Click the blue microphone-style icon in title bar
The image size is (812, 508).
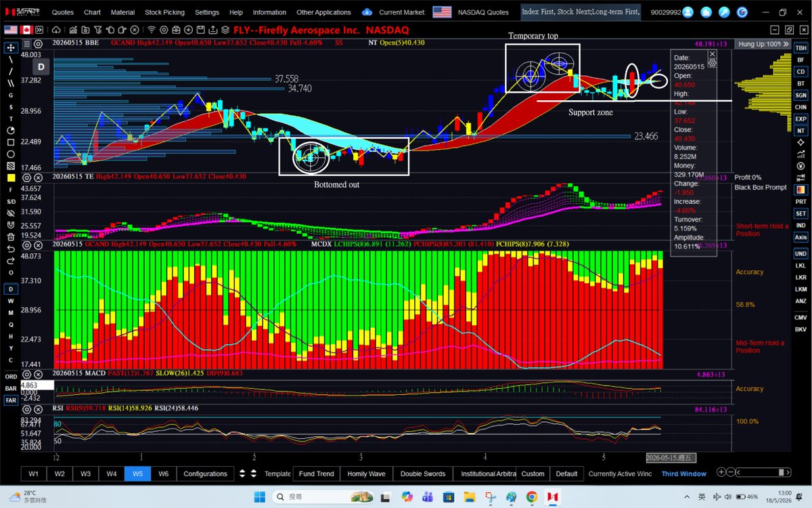pos(724,12)
